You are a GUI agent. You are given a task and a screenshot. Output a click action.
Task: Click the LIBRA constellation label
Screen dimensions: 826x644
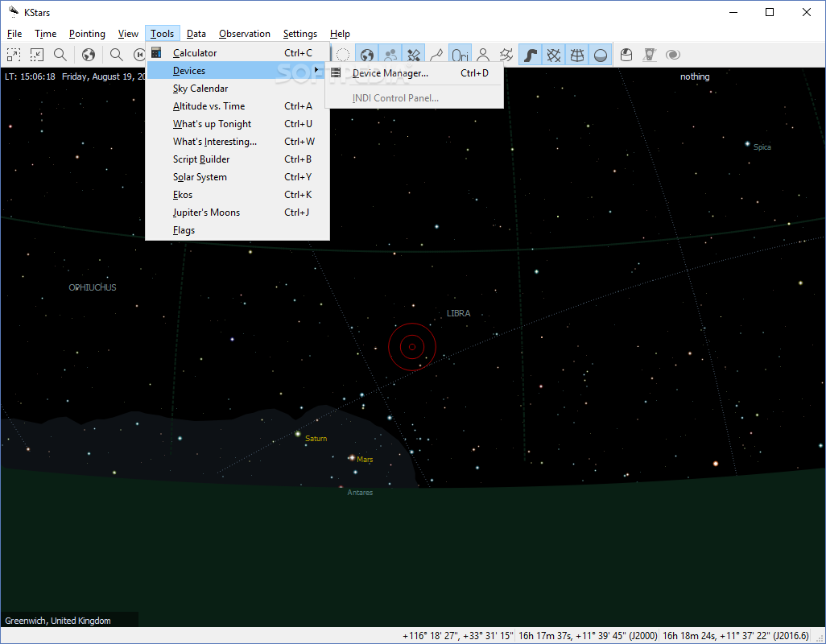tap(458, 313)
